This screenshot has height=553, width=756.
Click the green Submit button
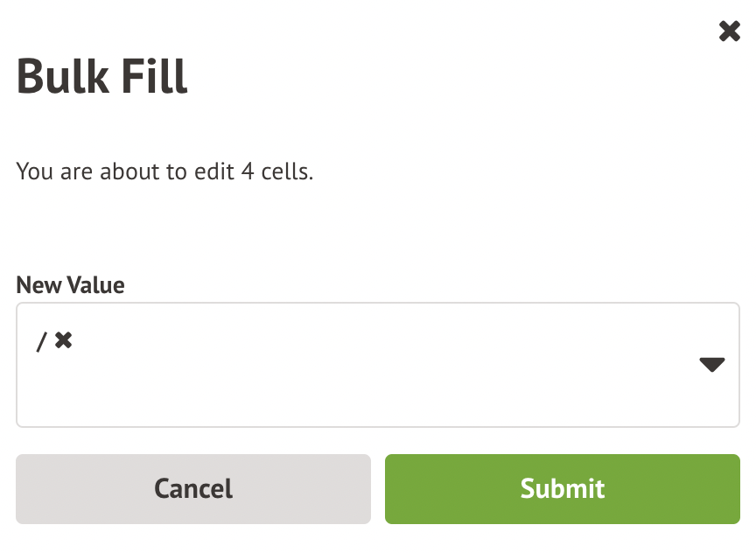point(562,488)
